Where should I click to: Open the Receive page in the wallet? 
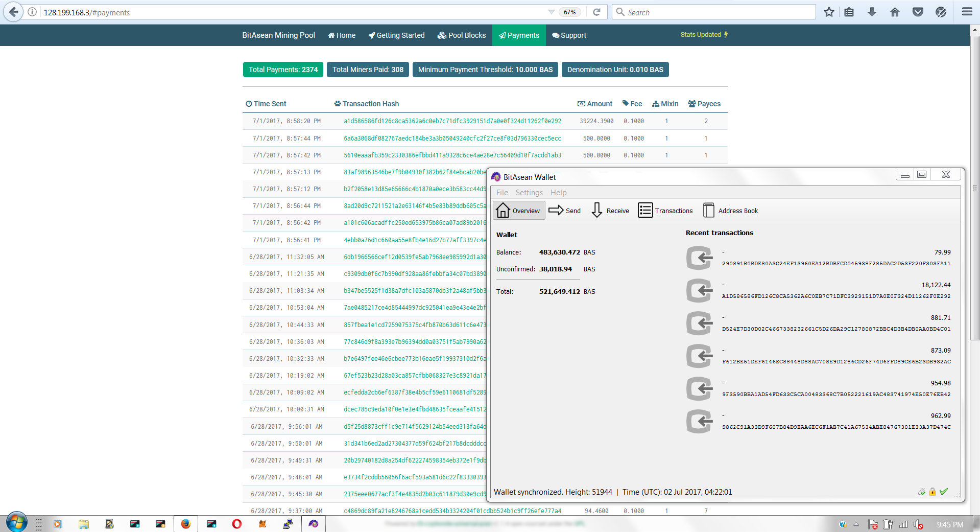610,211
